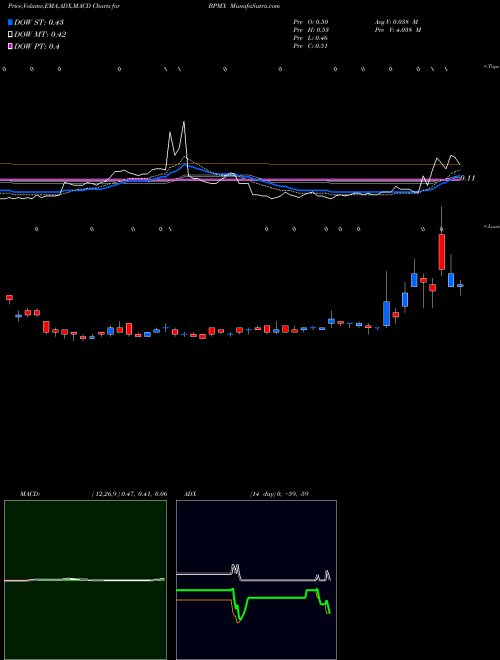Click the white DOW MT legend swatch
Viewport: 500px width, 660px height.
[x=11, y=34]
